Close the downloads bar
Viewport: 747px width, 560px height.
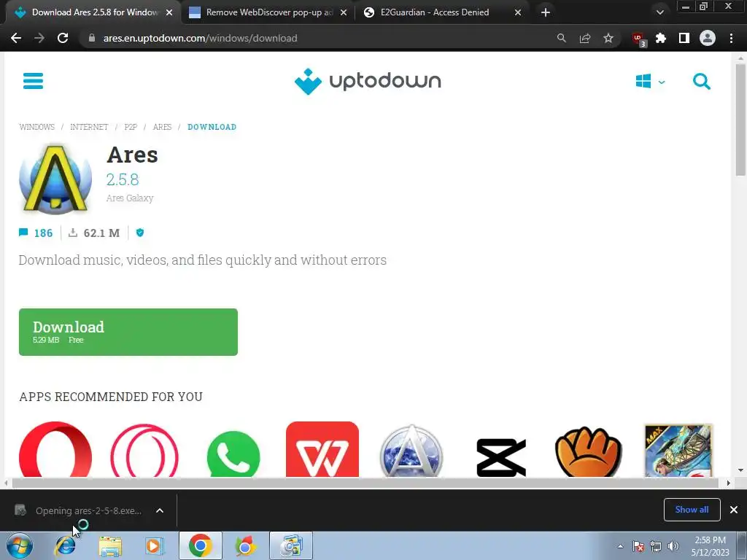(x=734, y=510)
